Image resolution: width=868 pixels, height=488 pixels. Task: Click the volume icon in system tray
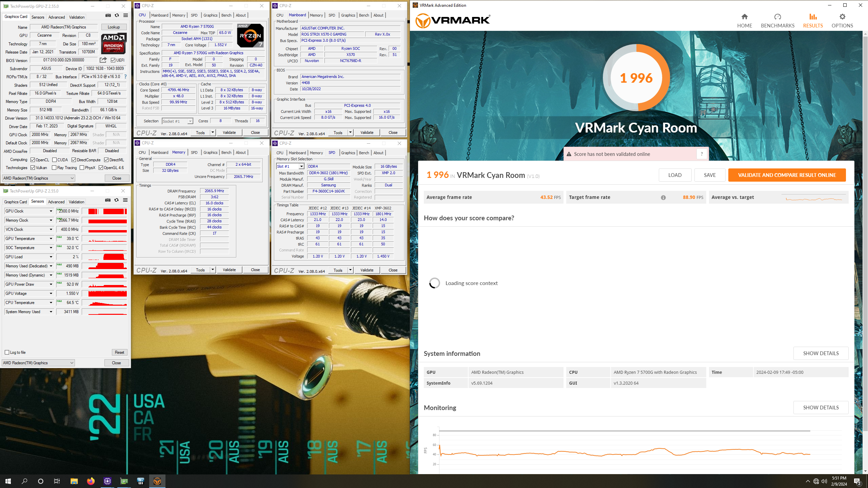click(x=824, y=481)
